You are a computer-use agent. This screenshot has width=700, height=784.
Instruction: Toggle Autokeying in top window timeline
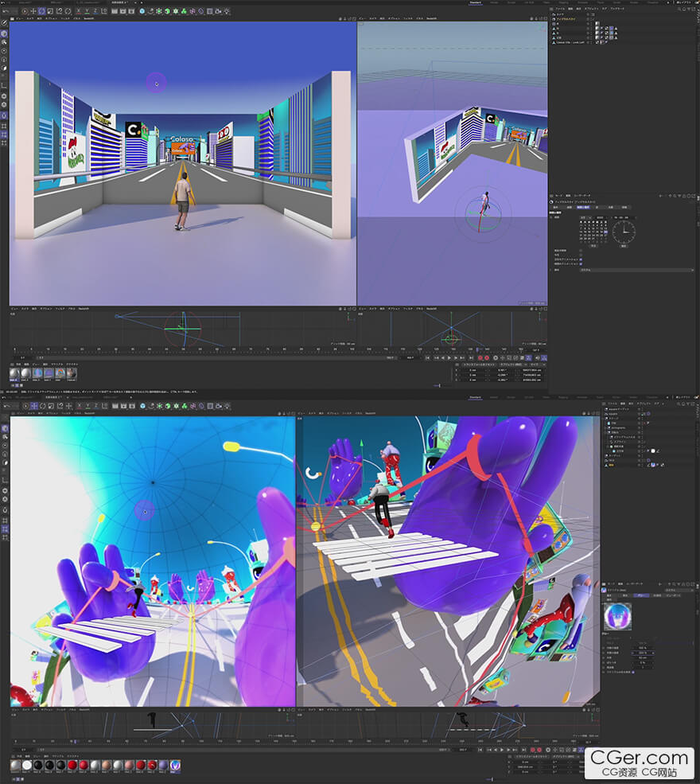point(487,358)
